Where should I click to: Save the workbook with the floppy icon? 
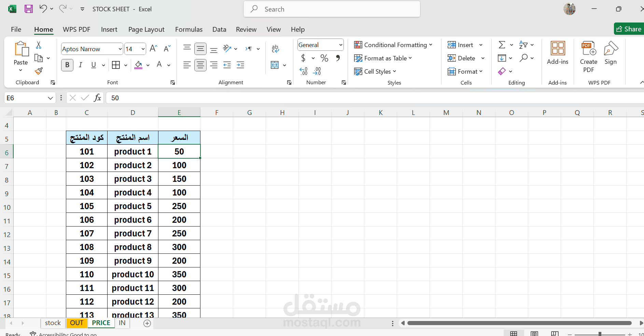pyautogui.click(x=29, y=9)
